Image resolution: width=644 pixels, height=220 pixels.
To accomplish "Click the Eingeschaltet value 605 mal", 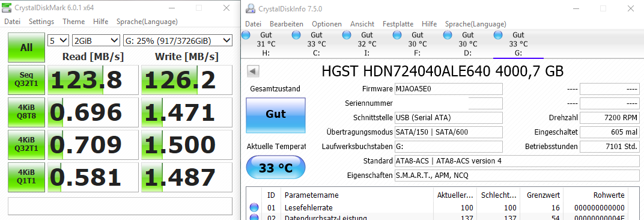I will (610, 132).
